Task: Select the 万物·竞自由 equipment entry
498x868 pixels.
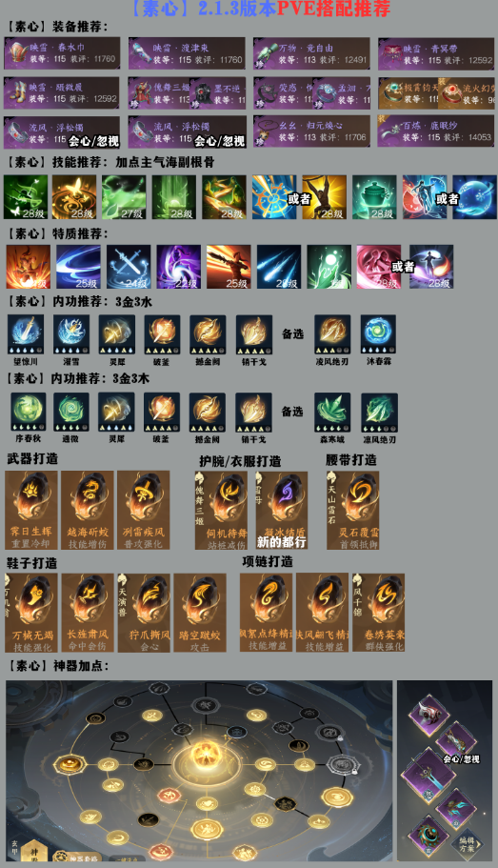Action: 311,53
